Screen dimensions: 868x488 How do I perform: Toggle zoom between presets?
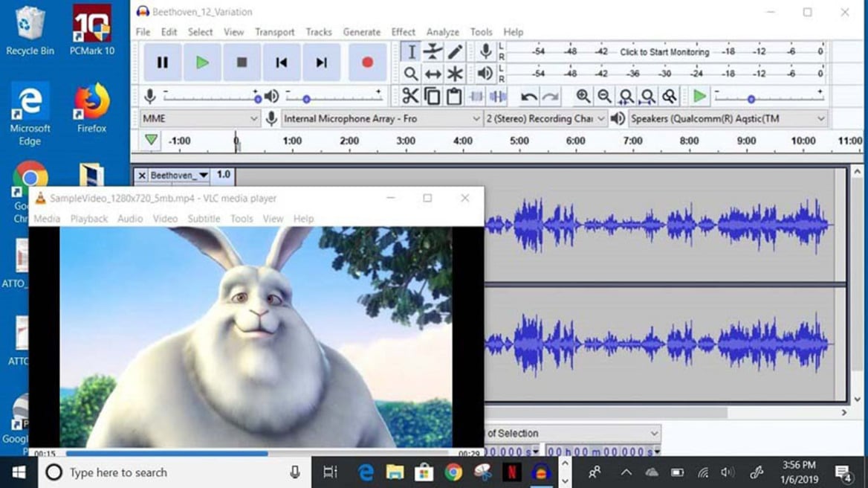click(x=670, y=97)
